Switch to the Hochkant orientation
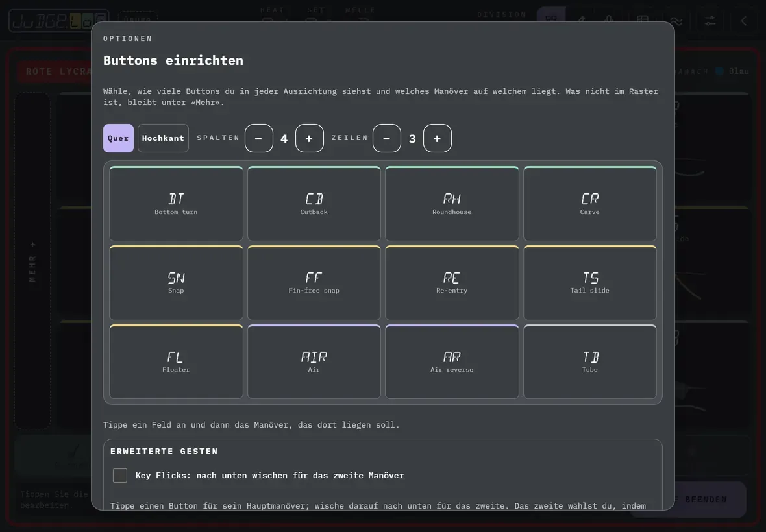Viewport: 766px width, 532px height. pyautogui.click(x=163, y=138)
